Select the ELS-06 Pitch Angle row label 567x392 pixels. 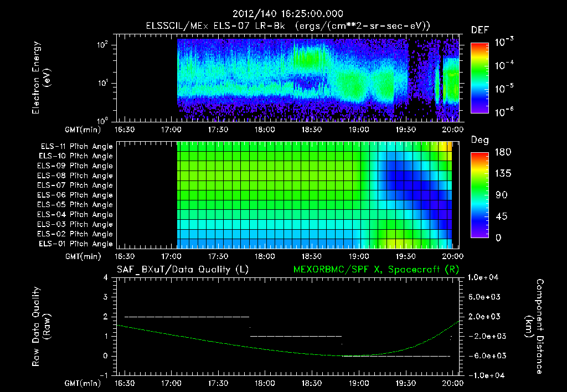[x=75, y=195]
